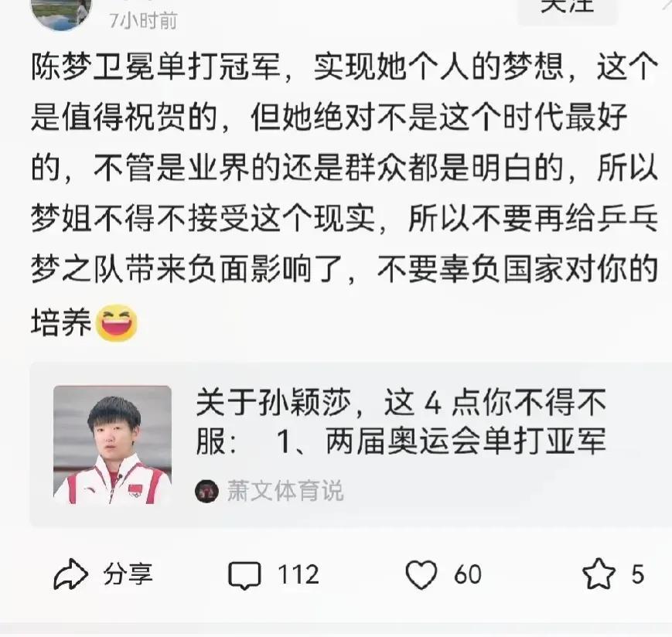Tap post text 梦之队带来负面影响了
Screen dimensions: 672x637
click(186, 270)
